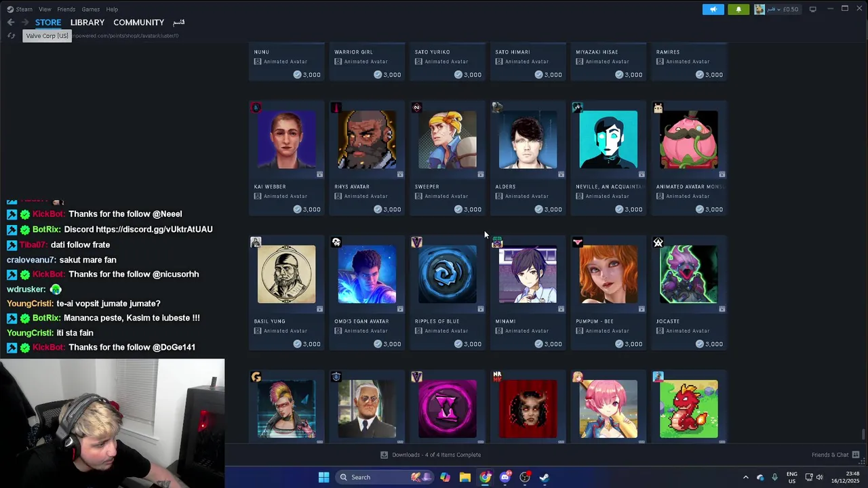Screen dimensions: 868x488
Task: Open Discord from the taskbar
Action: [505, 477]
